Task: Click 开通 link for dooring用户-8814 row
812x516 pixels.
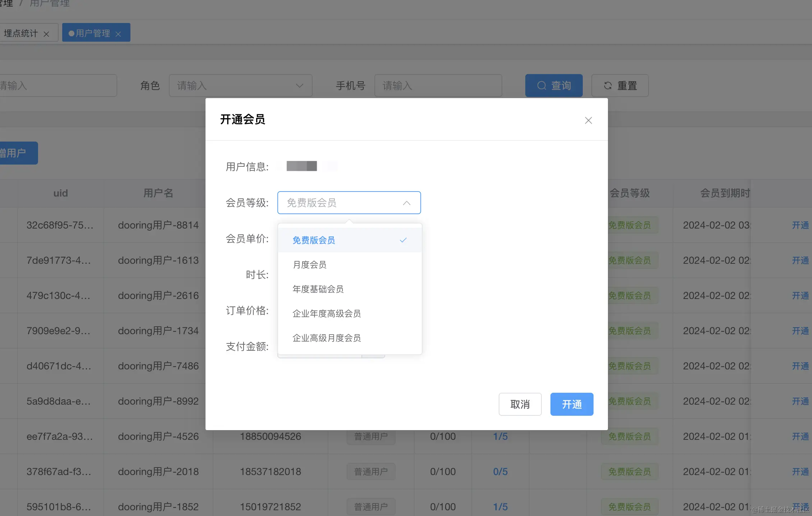Action: pos(800,225)
